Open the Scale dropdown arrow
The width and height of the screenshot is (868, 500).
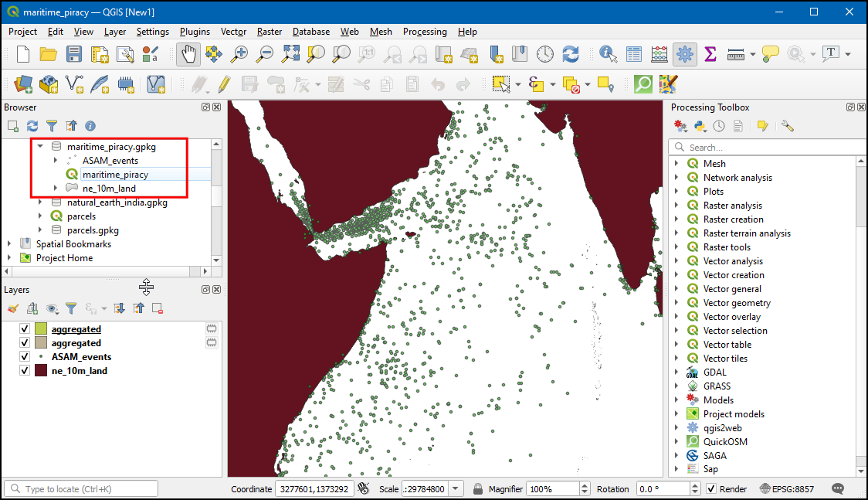coord(456,489)
